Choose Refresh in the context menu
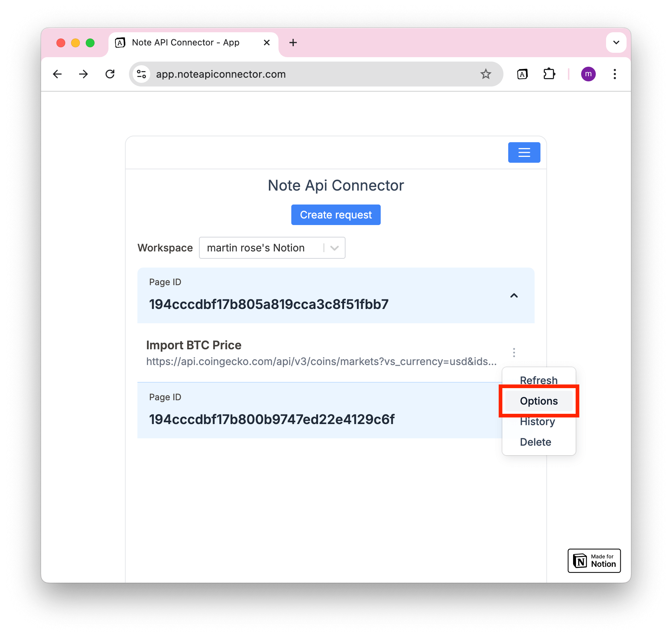 539,380
